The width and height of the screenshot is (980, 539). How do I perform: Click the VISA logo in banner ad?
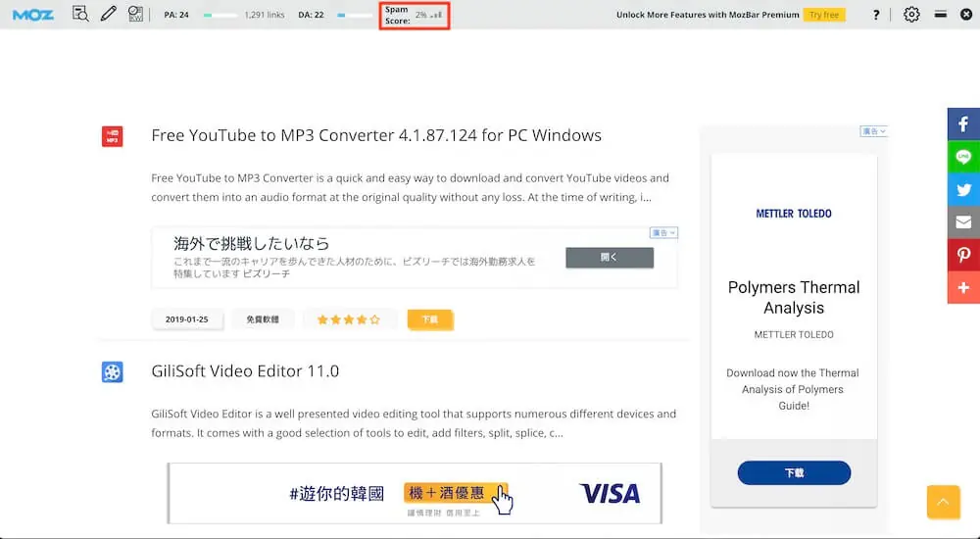tap(610, 493)
